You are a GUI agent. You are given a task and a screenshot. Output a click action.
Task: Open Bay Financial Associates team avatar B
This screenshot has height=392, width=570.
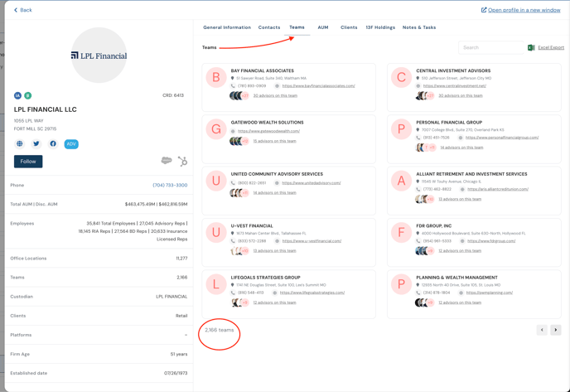click(x=216, y=77)
